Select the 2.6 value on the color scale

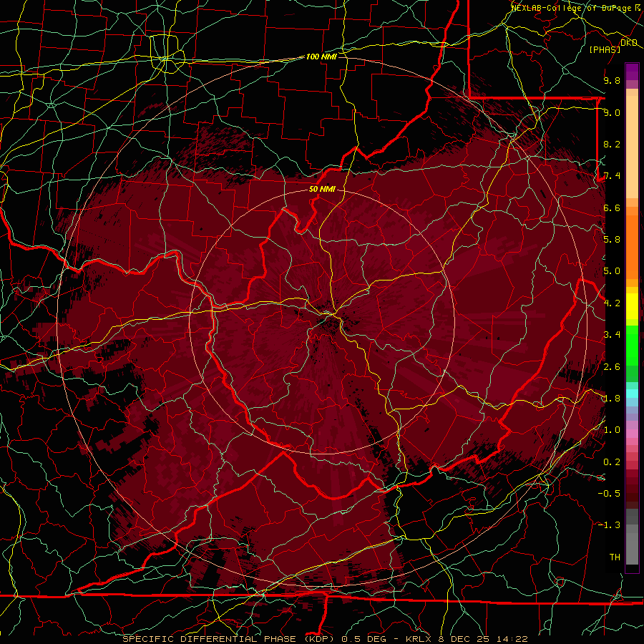(x=612, y=367)
